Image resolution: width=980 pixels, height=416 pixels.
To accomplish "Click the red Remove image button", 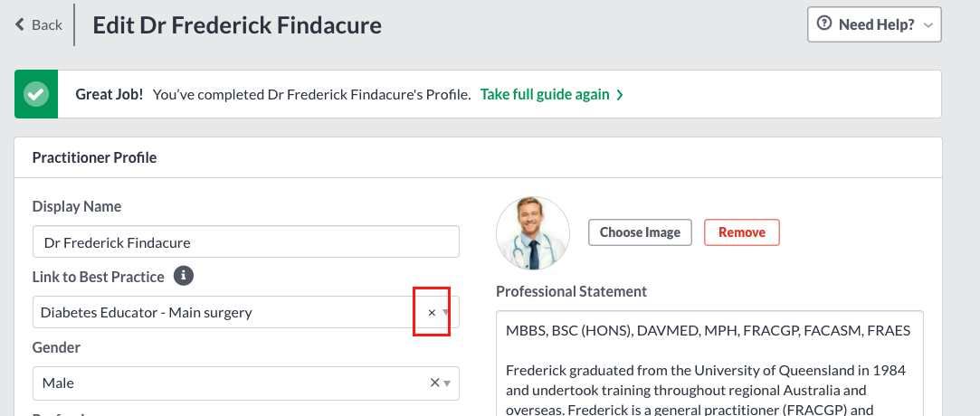I will point(742,232).
